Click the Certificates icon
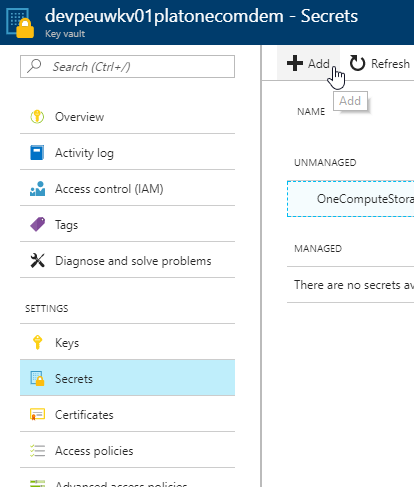 click(x=37, y=414)
